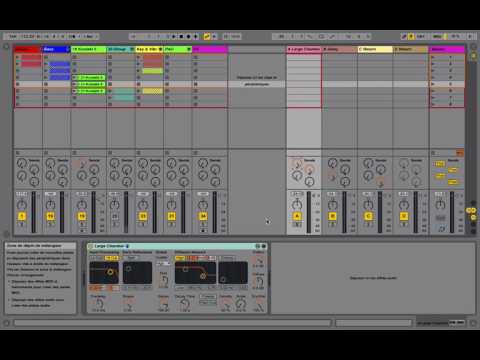Mute track 19 with its activator button
480x360 pixels.
[82, 216]
